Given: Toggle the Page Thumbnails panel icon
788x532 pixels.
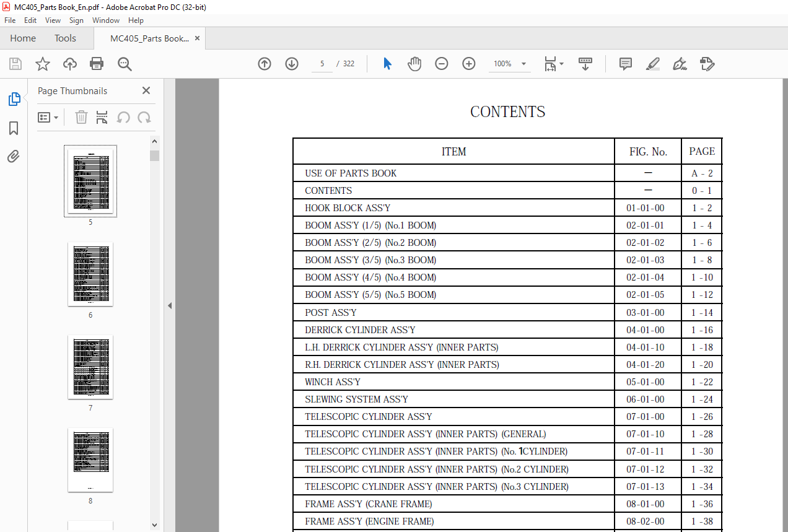Looking at the screenshot, I should pos(14,99).
